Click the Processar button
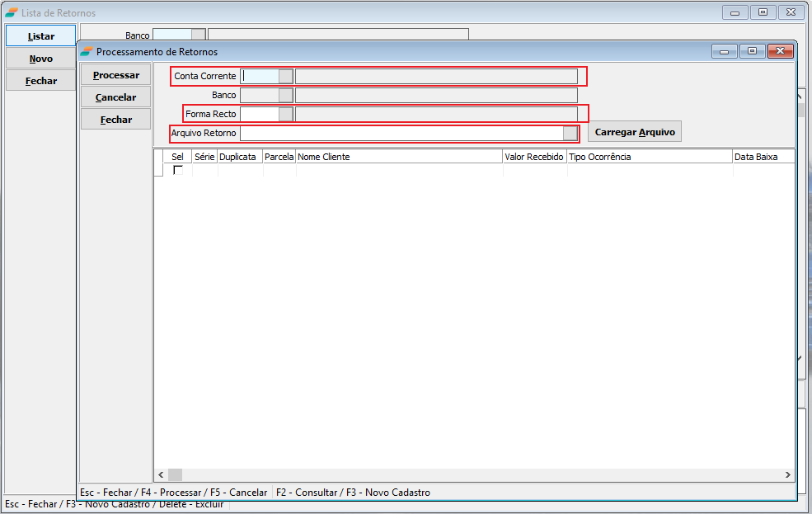The image size is (812, 514). 116,75
